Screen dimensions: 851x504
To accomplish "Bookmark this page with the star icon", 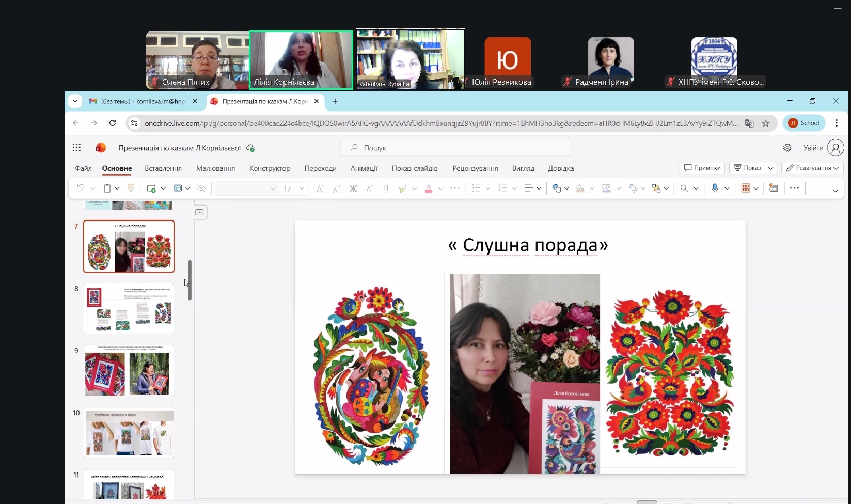I will [766, 123].
